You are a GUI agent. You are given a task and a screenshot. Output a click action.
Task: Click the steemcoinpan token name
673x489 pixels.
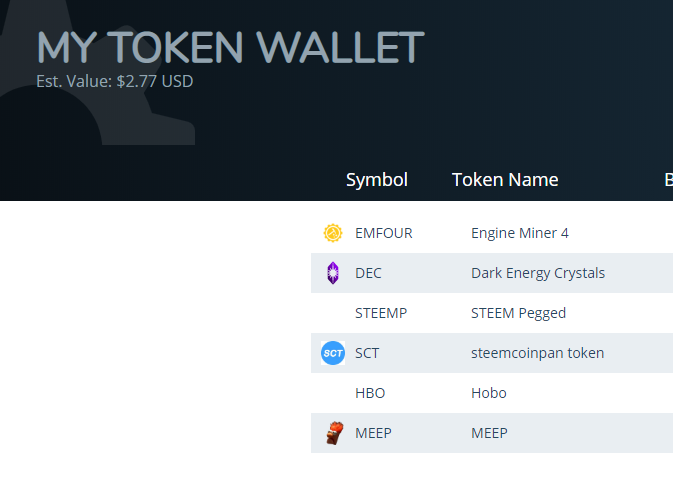537,353
